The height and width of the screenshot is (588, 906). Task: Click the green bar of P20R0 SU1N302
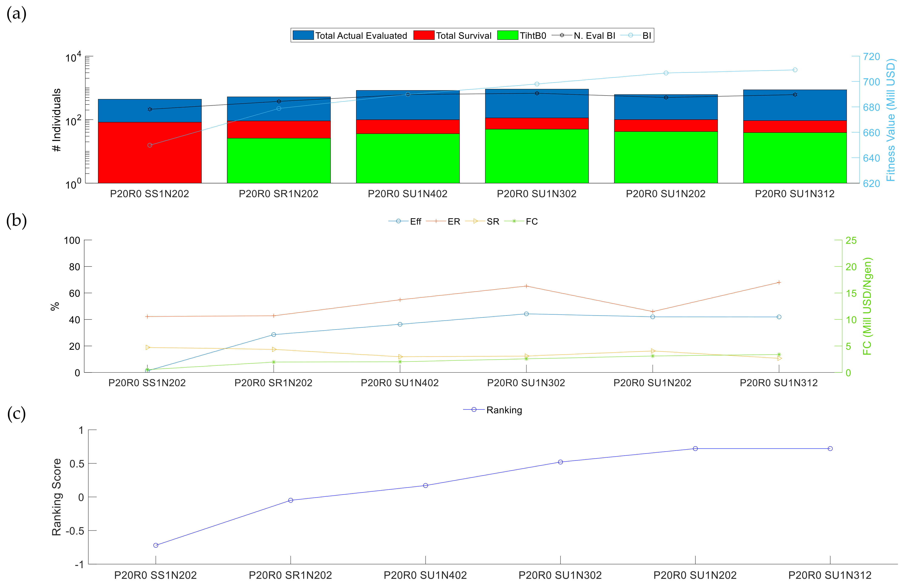537,156
